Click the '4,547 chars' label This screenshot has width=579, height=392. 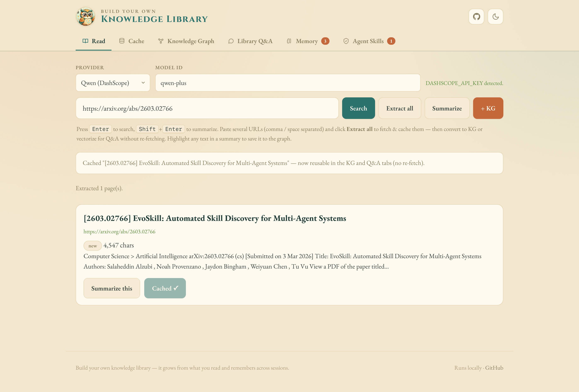tap(119, 245)
